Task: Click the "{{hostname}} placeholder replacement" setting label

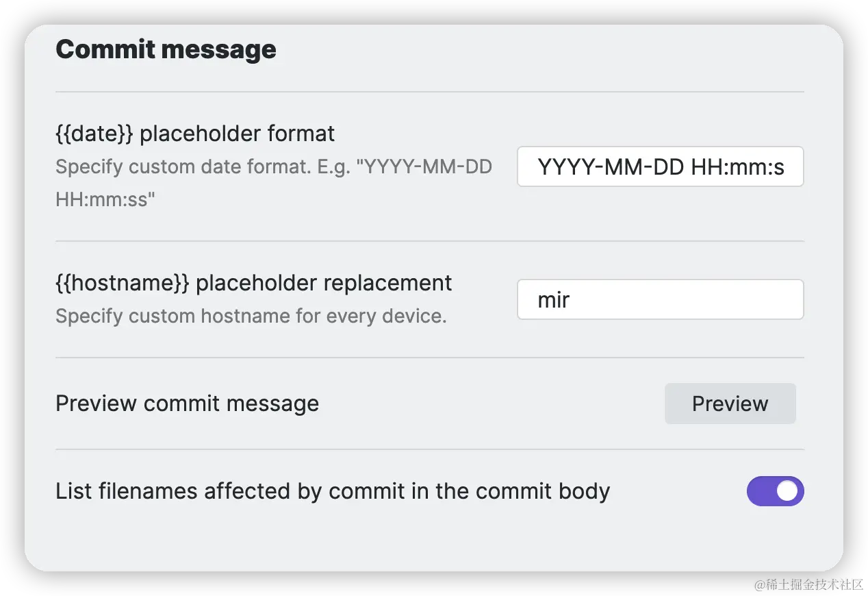Action: pos(253,283)
